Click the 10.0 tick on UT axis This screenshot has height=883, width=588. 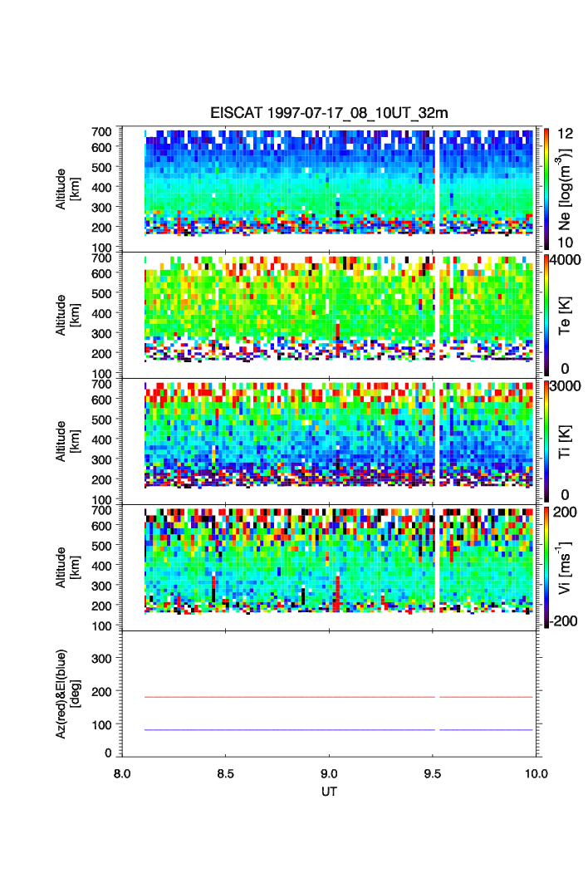pos(537,773)
